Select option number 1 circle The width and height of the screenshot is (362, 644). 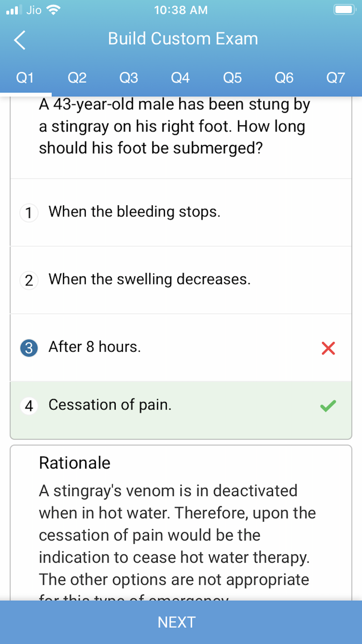click(29, 213)
